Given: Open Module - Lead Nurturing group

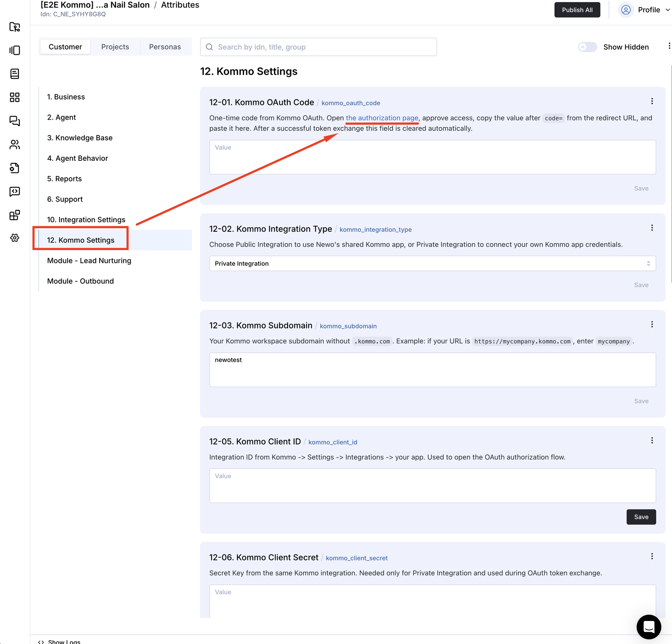Looking at the screenshot, I should (x=89, y=261).
